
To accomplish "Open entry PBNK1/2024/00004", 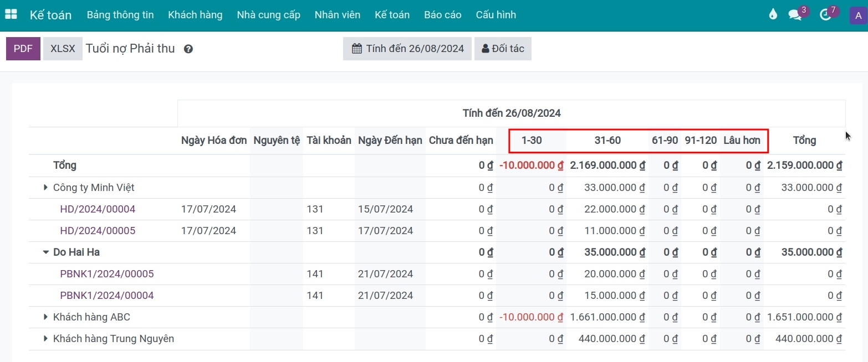I will click(107, 296).
